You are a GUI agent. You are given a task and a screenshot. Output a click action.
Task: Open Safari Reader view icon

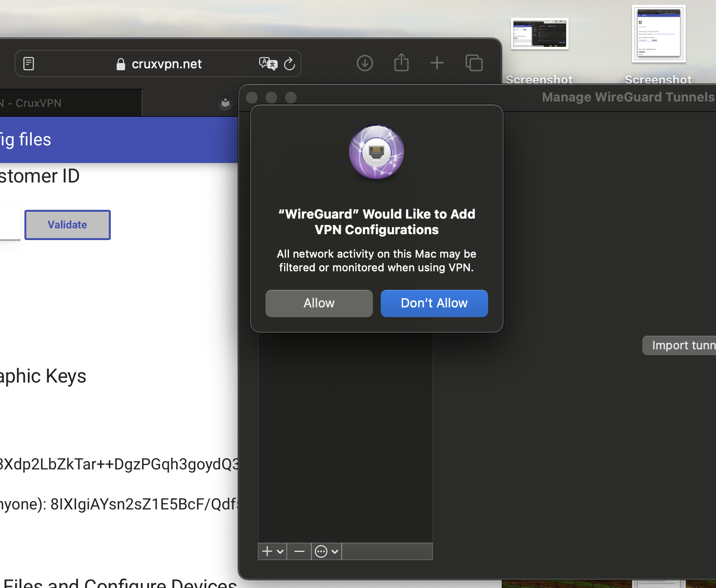coord(29,64)
